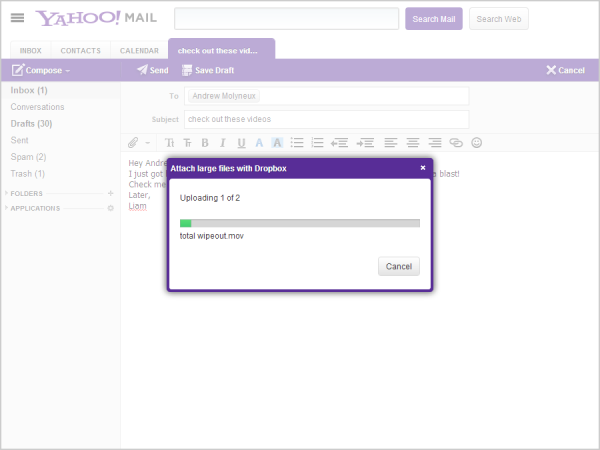Insert a hyperlink with link icon
This screenshot has height=450, width=600.
click(x=456, y=143)
